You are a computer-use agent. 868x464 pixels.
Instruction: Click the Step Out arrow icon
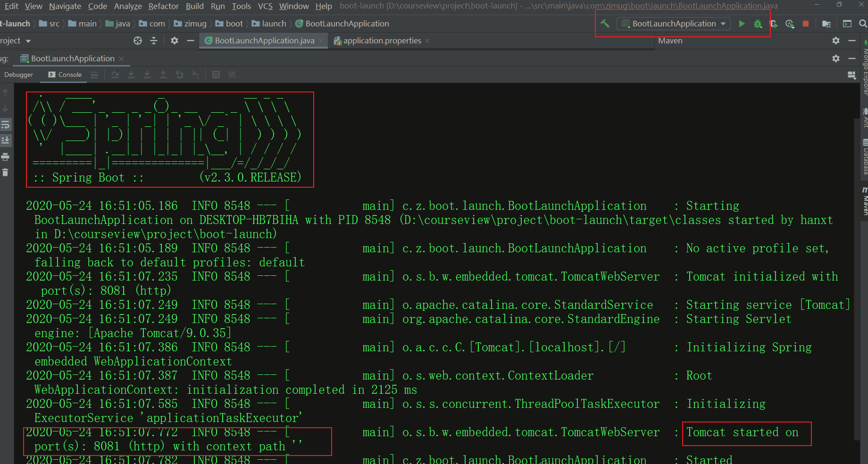tap(163, 75)
